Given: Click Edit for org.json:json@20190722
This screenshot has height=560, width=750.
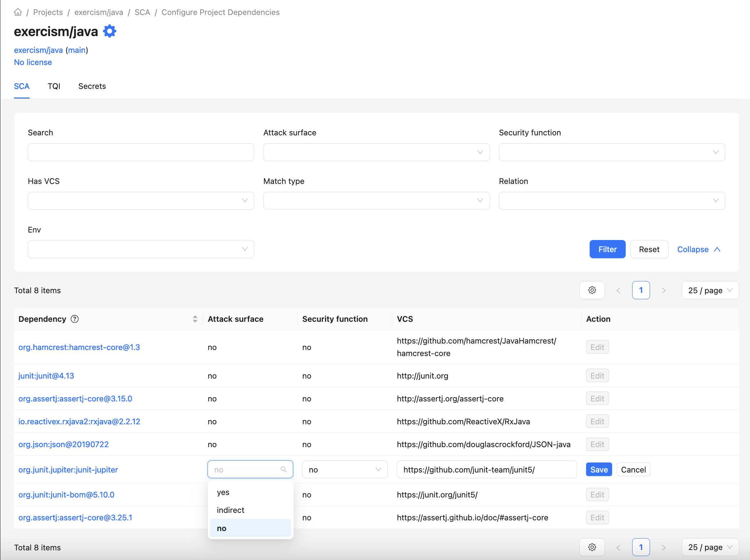Looking at the screenshot, I should pyautogui.click(x=597, y=444).
